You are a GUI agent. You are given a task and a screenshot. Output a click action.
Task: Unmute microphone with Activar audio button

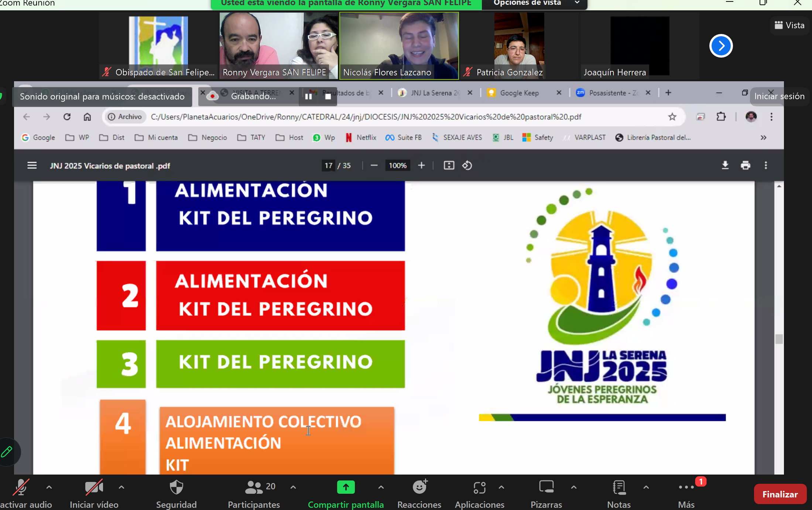click(x=25, y=494)
